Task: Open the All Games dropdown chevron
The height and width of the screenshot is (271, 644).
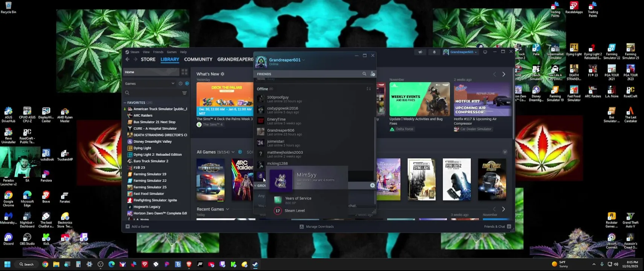Action: pos(233,152)
